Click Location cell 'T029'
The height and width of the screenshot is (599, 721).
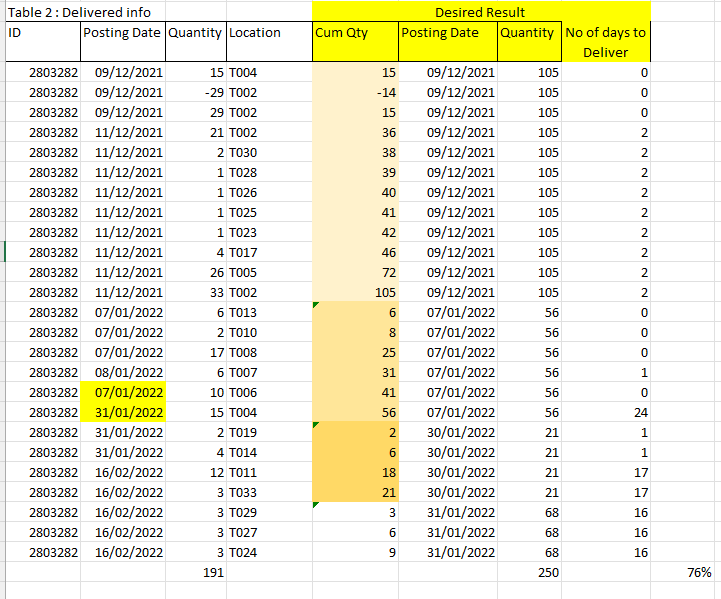pos(269,512)
